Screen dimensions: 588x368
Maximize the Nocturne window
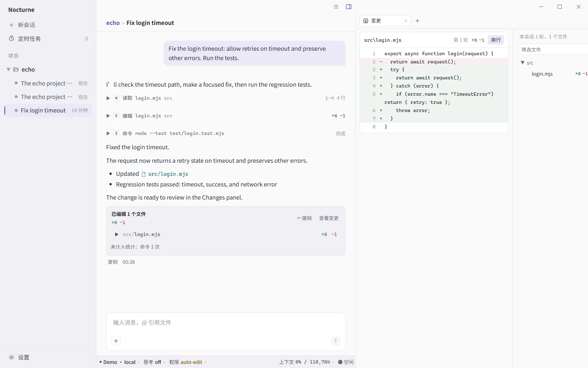click(x=560, y=7)
